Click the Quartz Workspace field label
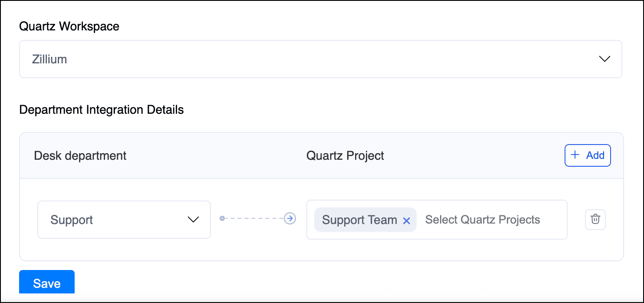The height and width of the screenshot is (303, 644). pos(69,26)
